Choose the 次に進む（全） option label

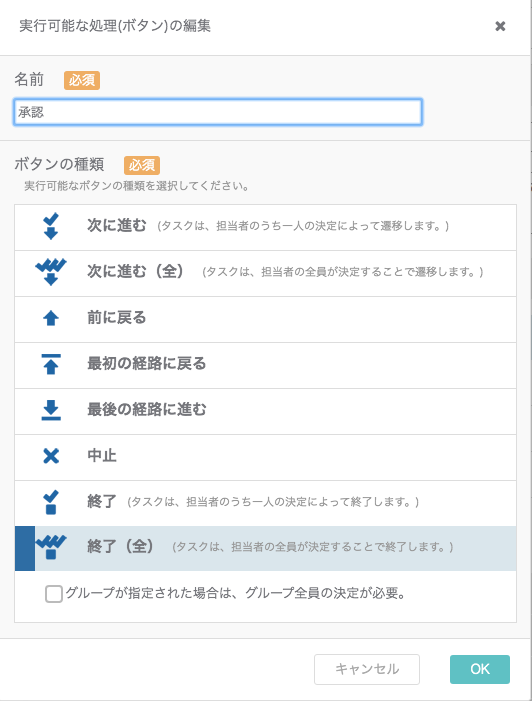135,271
